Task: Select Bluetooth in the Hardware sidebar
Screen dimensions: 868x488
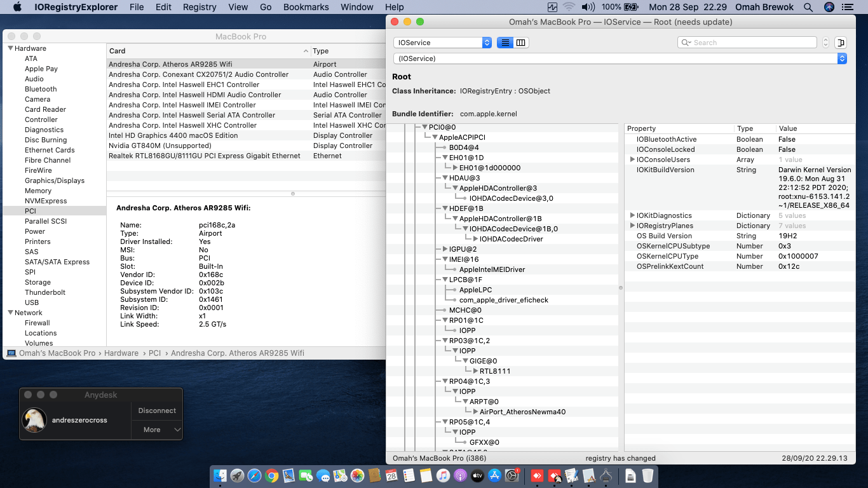Action: [41, 89]
